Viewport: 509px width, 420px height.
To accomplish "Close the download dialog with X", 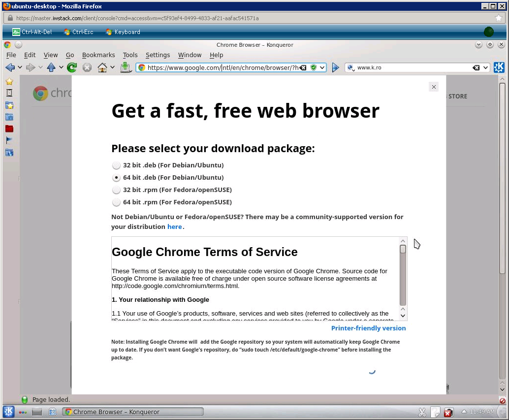I will pyautogui.click(x=434, y=87).
